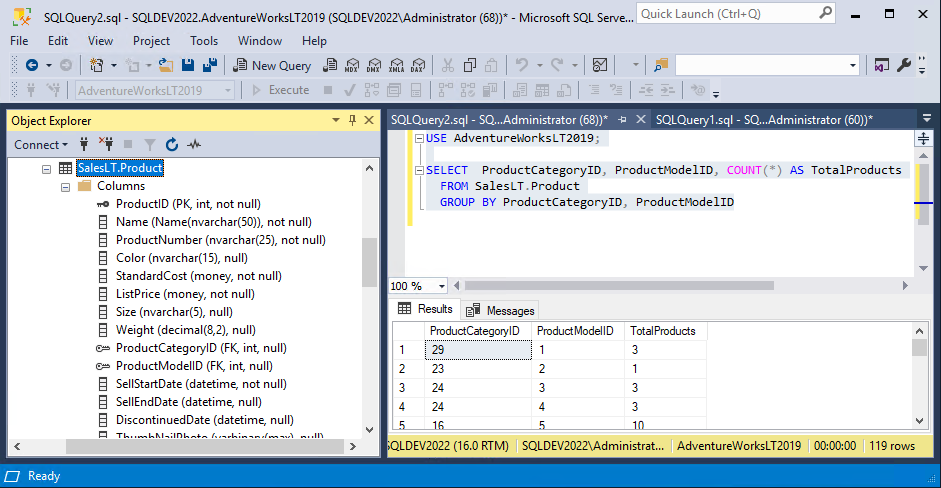The width and height of the screenshot is (941, 488).
Task: Open the Connect dropdown in Object Explorer
Action: pos(41,145)
